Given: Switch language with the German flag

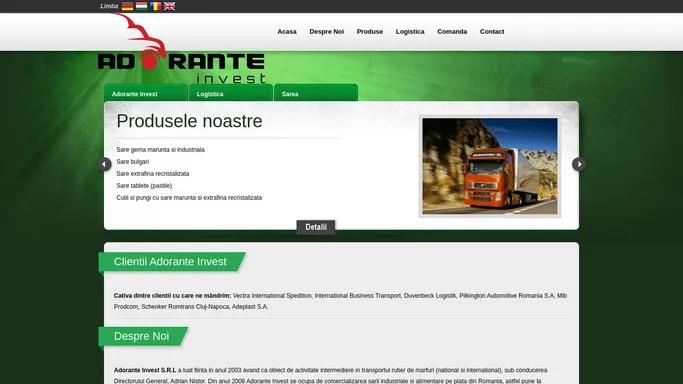Looking at the screenshot, I should (127, 6).
